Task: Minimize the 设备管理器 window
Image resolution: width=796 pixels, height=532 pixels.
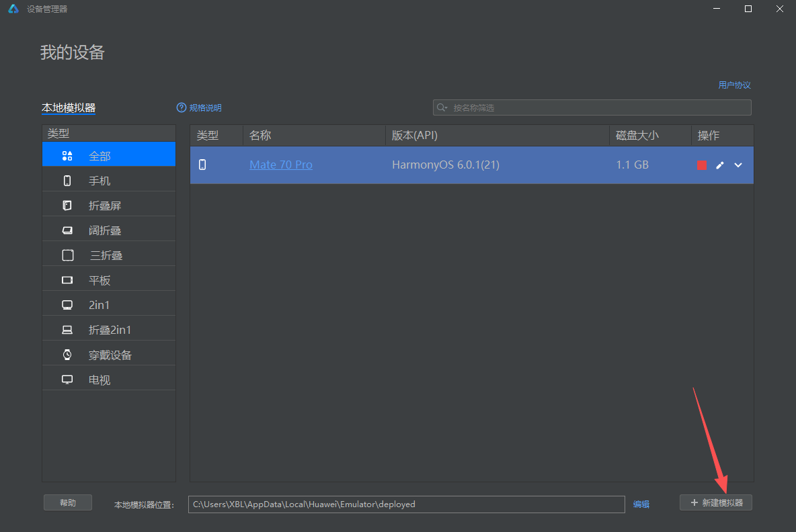Action: pos(716,9)
